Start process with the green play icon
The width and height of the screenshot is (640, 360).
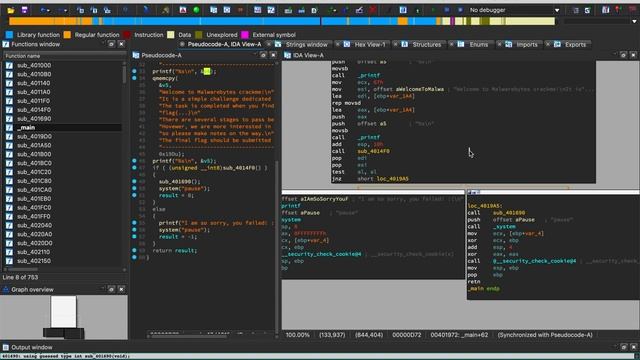point(433,10)
